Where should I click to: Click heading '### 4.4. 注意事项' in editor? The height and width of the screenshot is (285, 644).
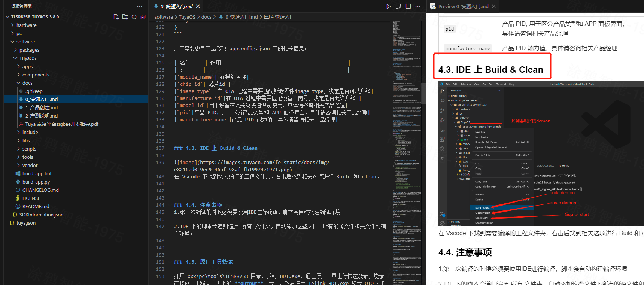[x=198, y=205]
